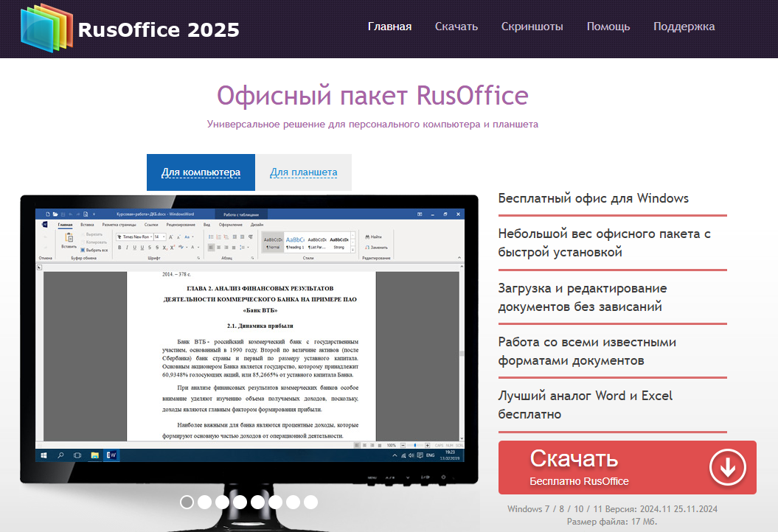The image size is (778, 532).
Task: Click the RusOffice colorful logo icon
Action: (x=46, y=28)
